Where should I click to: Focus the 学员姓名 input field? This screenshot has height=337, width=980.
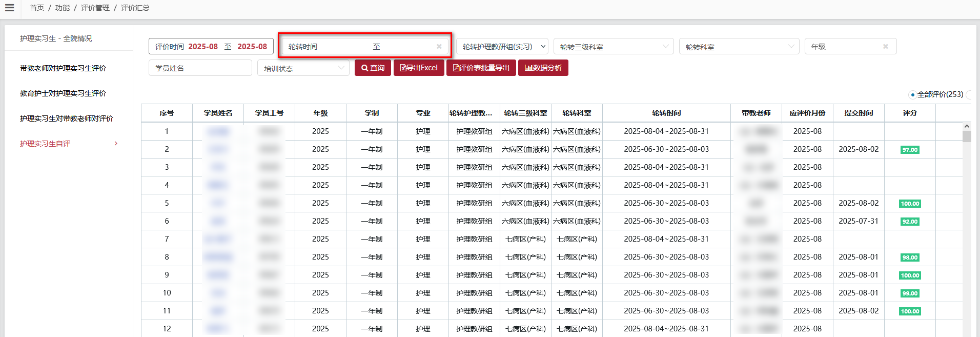click(200, 68)
